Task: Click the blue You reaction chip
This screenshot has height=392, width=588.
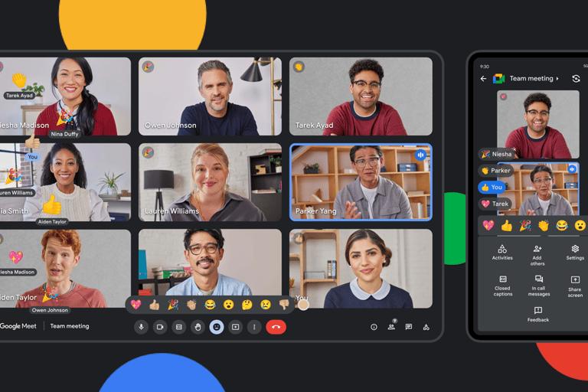Action: pos(492,187)
